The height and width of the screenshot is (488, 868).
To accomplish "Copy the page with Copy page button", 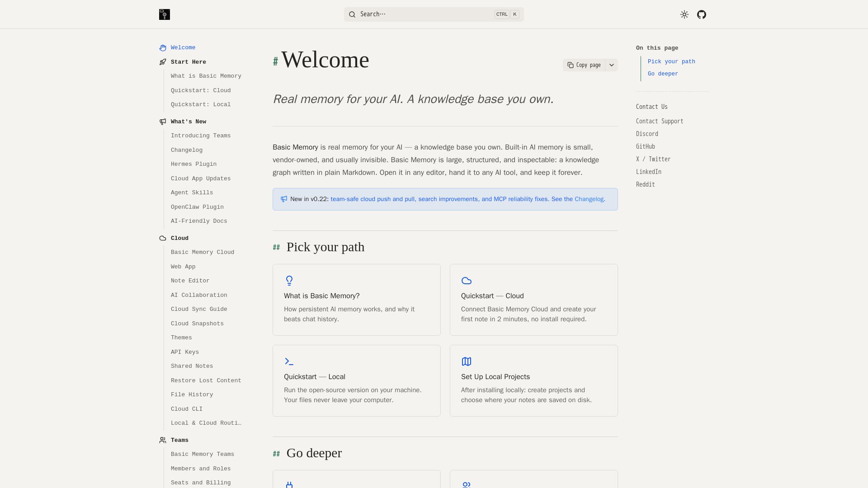I will click(584, 65).
